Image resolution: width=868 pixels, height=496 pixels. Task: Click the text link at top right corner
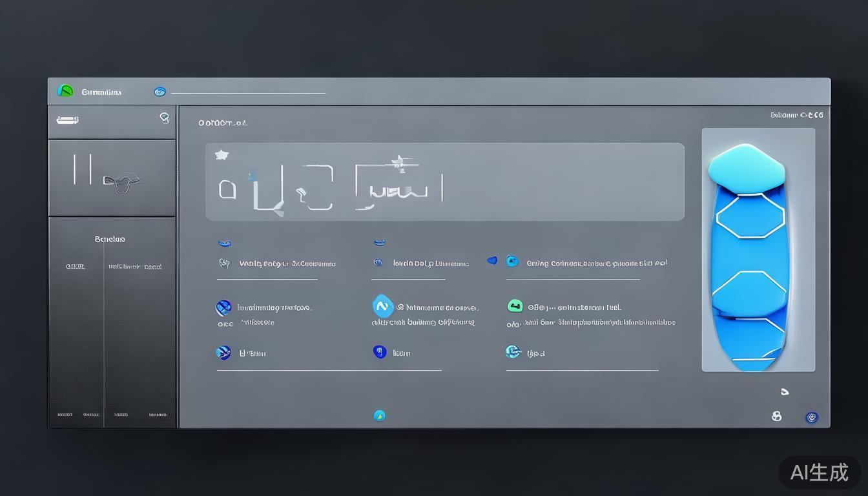796,116
